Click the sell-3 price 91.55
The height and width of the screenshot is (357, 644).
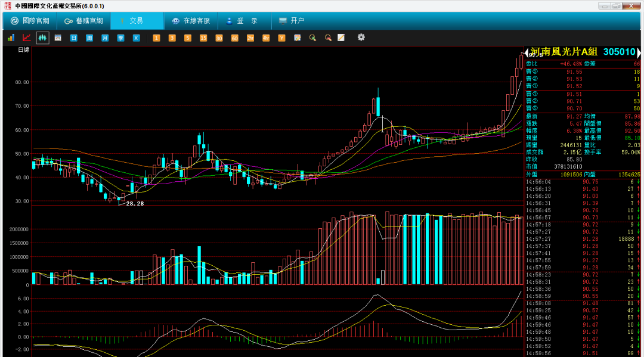pos(574,72)
